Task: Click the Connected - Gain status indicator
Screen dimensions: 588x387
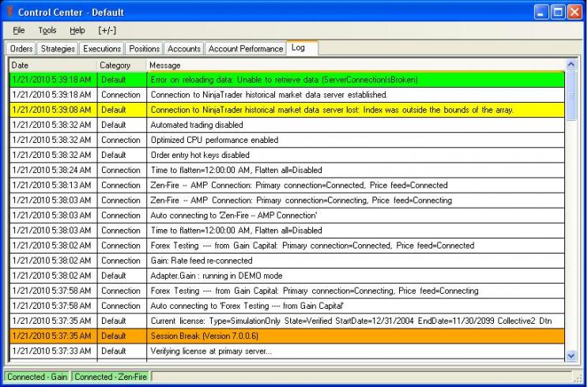Action: pos(37,377)
